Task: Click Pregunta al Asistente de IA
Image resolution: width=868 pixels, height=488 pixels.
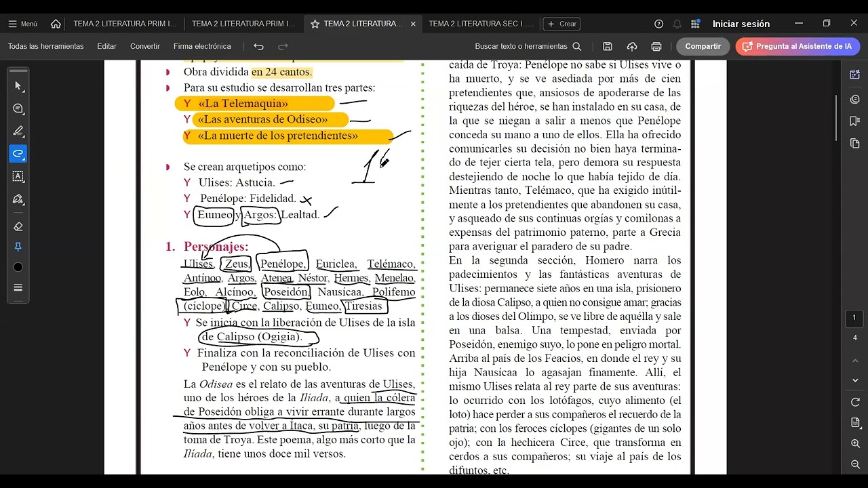Action: click(797, 46)
